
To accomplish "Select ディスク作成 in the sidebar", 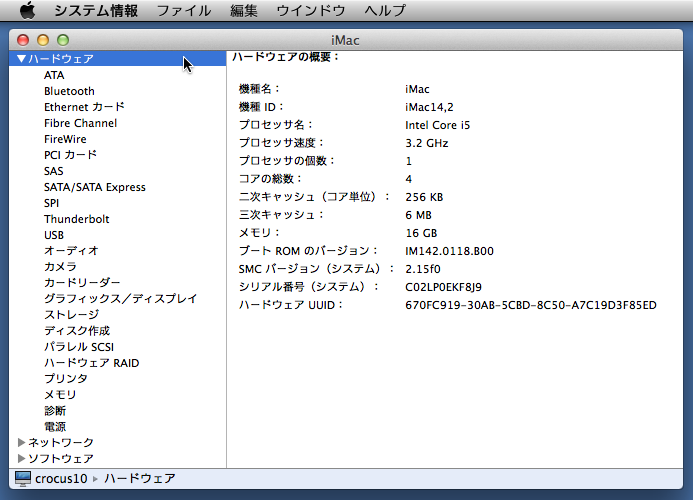I will point(76,331).
